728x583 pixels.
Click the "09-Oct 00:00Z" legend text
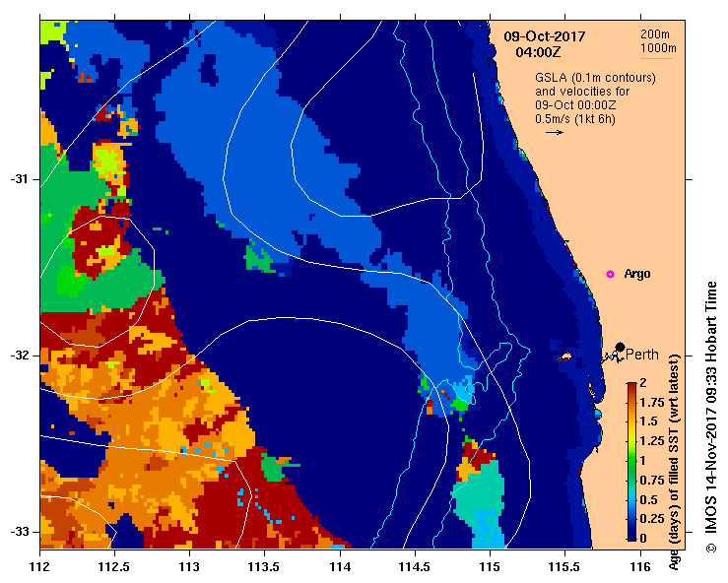(575, 105)
